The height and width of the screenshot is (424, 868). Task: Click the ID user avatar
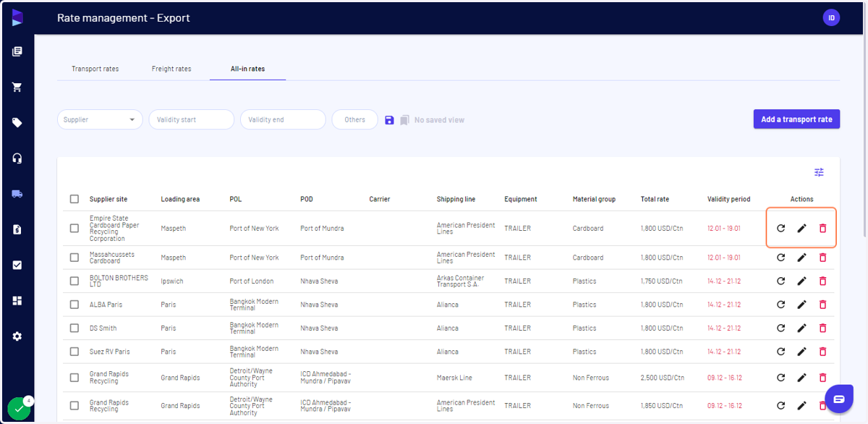[831, 17]
